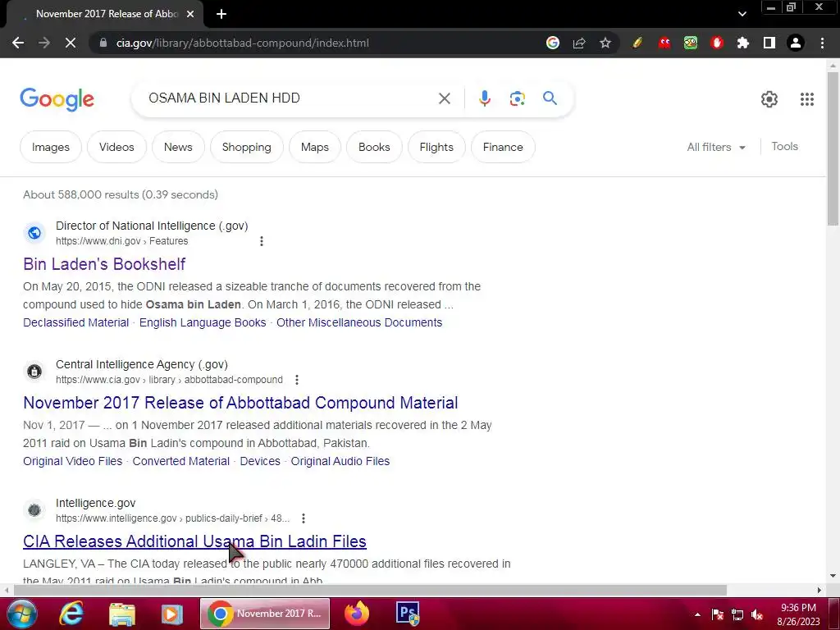Submit search with magnifier icon
Viewport: 840px width, 630px height.
[x=550, y=98]
